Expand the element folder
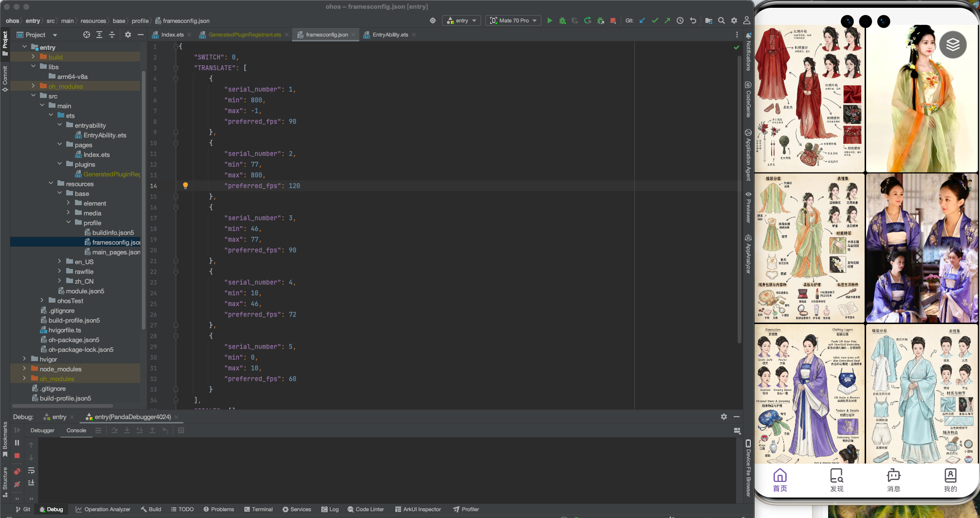The height and width of the screenshot is (518, 980). pos(68,203)
